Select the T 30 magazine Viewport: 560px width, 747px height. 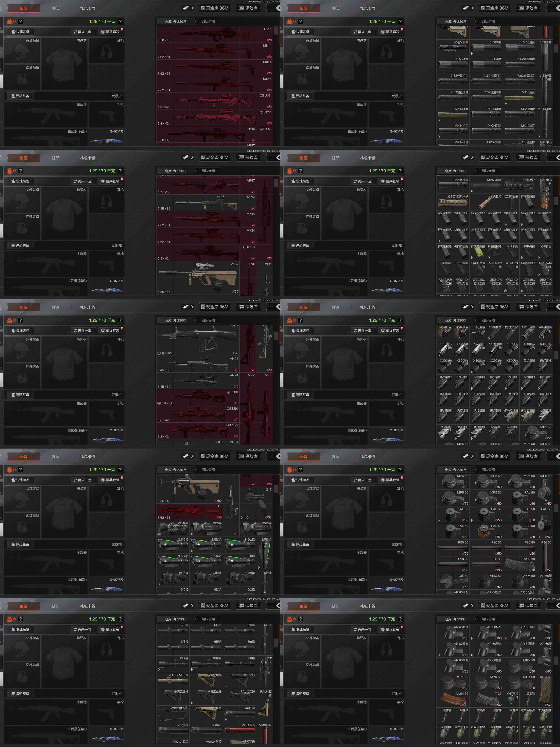[x=486, y=699]
